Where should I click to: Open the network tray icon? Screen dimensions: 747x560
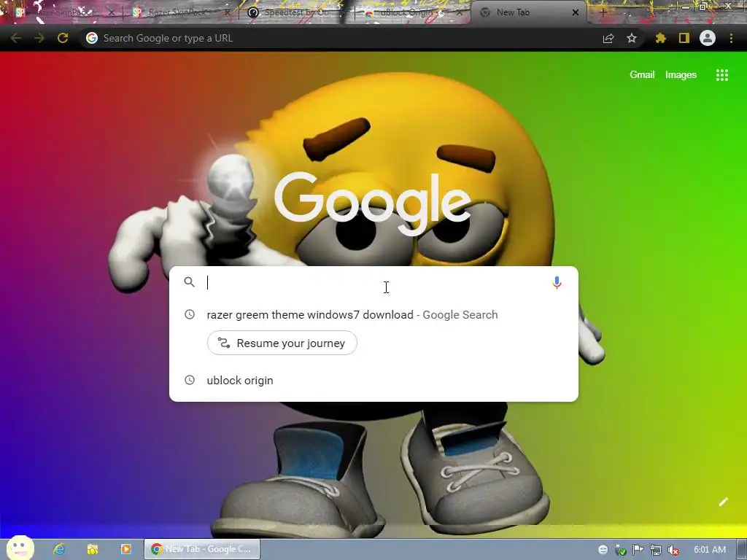pyautogui.click(x=656, y=550)
